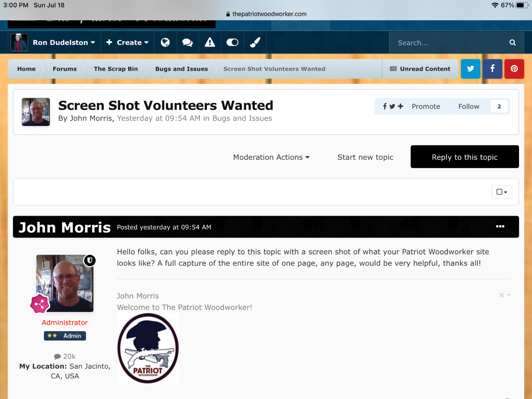Open John Morris avatar in topic header
532x399 pixels.
click(36, 112)
